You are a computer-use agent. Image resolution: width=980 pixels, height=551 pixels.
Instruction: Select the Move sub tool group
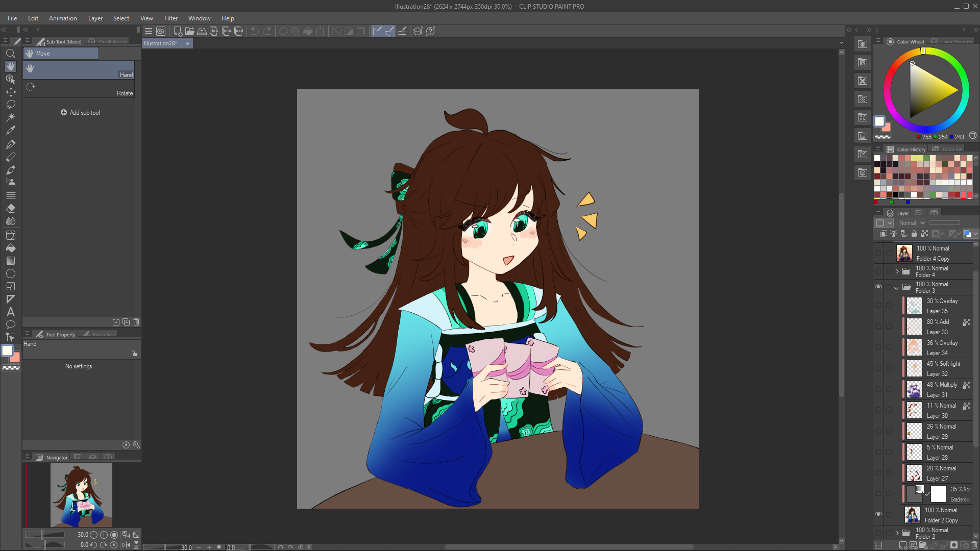coord(61,54)
